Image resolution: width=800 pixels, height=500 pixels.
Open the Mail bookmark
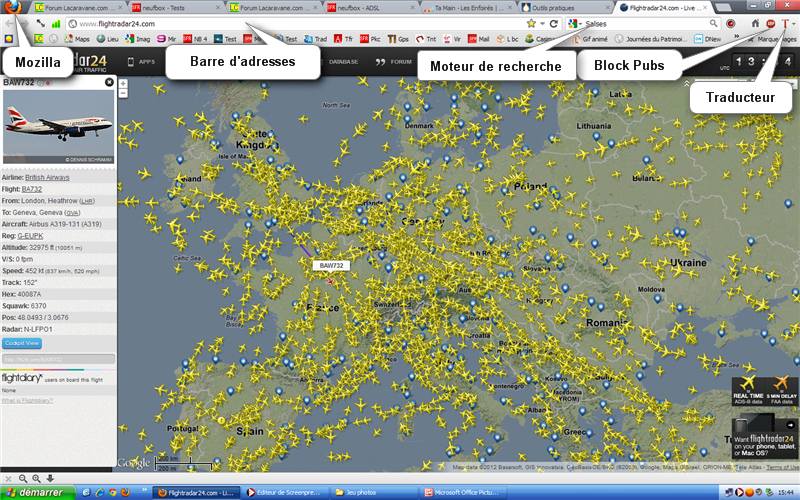[x=479, y=39]
